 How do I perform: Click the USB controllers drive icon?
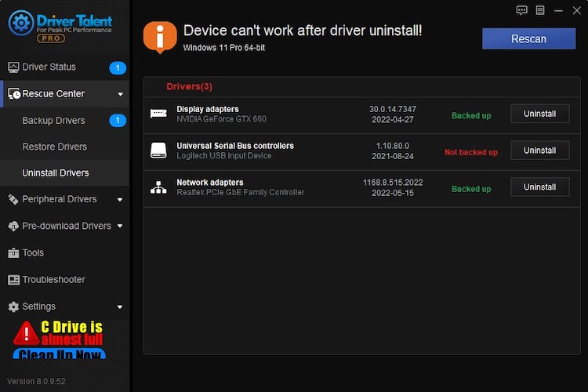(x=158, y=150)
